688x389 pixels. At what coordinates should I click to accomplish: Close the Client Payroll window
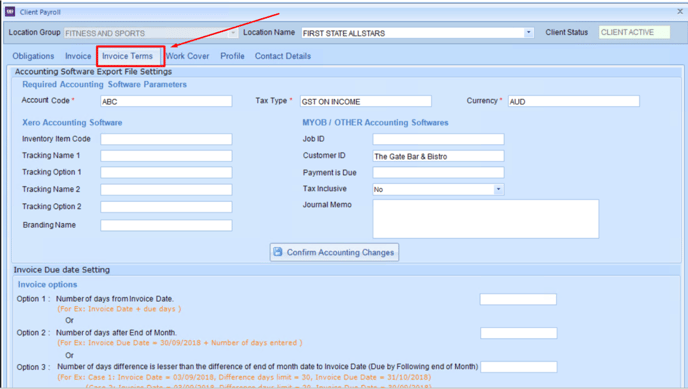680,11
